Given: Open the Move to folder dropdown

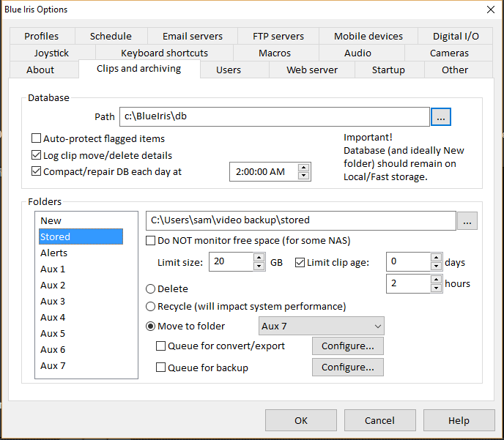Looking at the screenshot, I should tap(322, 326).
